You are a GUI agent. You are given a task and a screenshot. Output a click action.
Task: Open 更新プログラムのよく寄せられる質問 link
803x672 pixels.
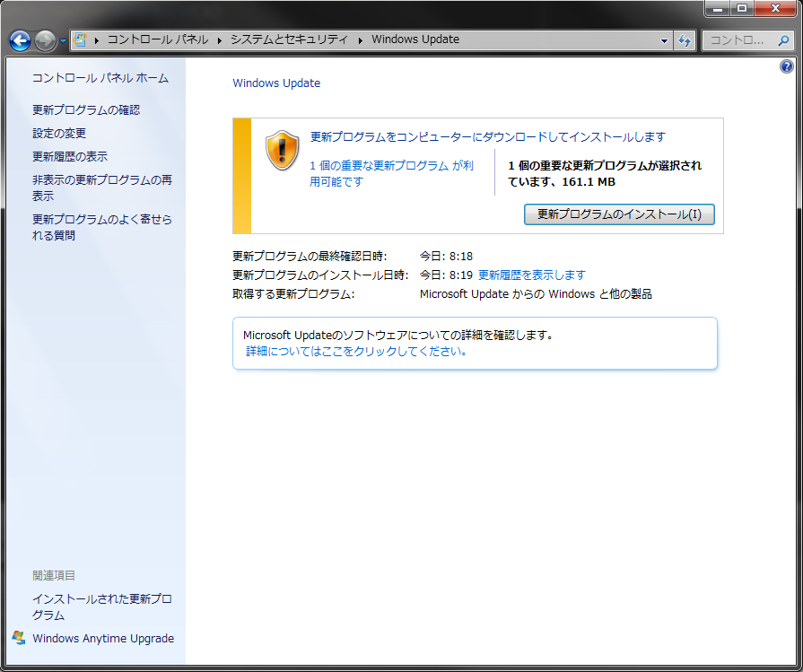pos(102,227)
